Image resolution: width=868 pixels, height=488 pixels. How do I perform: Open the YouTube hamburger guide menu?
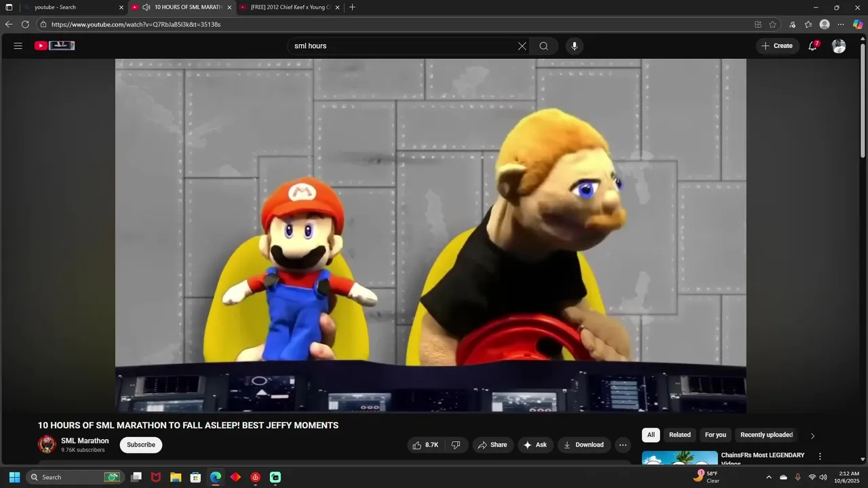click(x=18, y=46)
